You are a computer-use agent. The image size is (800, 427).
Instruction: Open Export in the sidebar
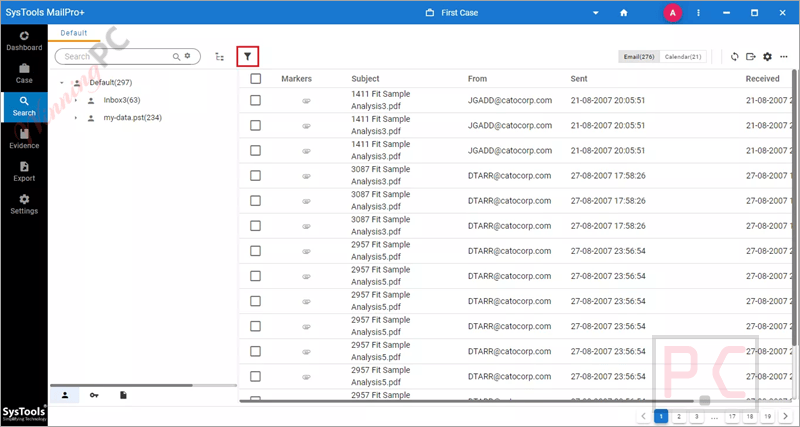coord(24,172)
